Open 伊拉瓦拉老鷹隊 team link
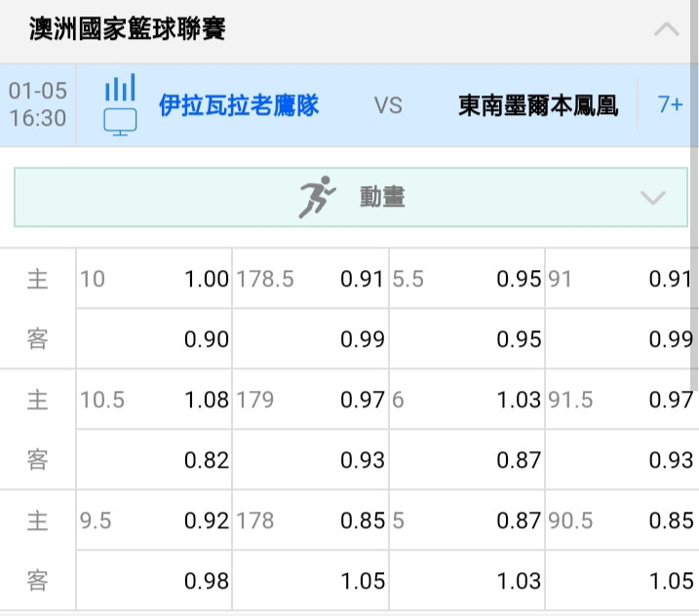The height and width of the screenshot is (616, 699). pos(239,105)
